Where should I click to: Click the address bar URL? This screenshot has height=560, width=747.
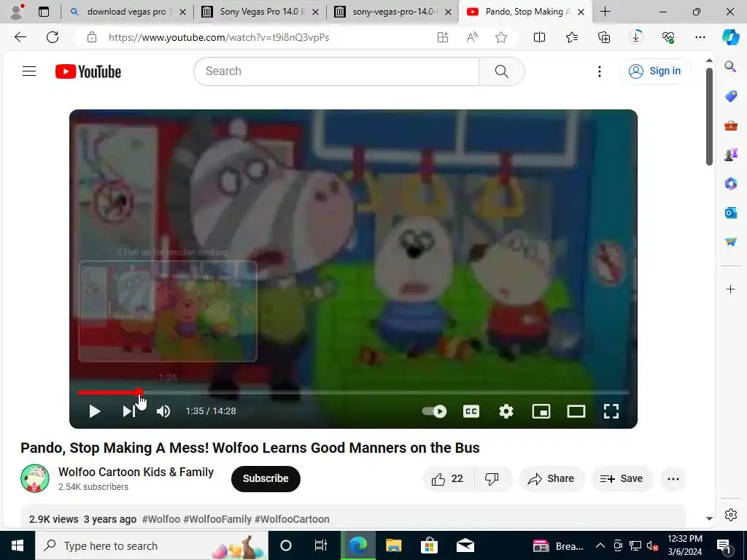pos(219,37)
